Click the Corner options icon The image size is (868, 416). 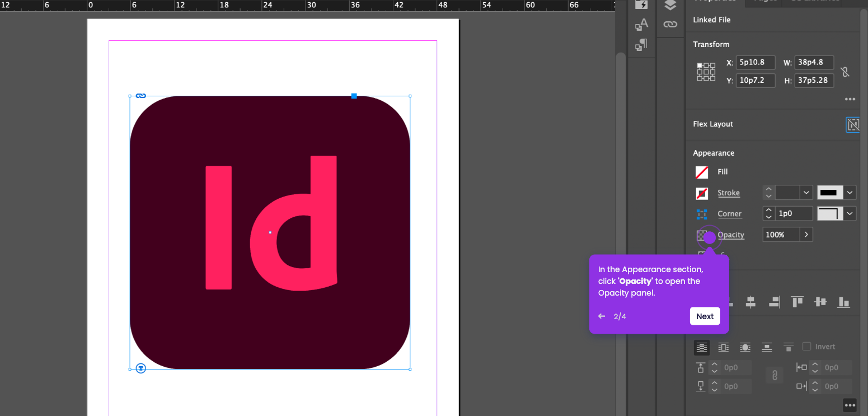702,214
